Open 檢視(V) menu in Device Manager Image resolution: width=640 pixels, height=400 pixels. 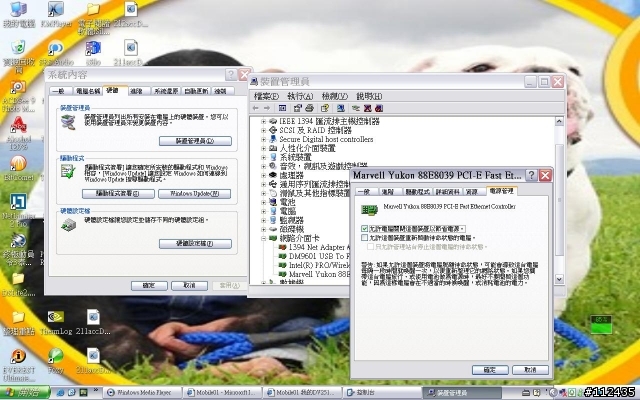point(335,96)
